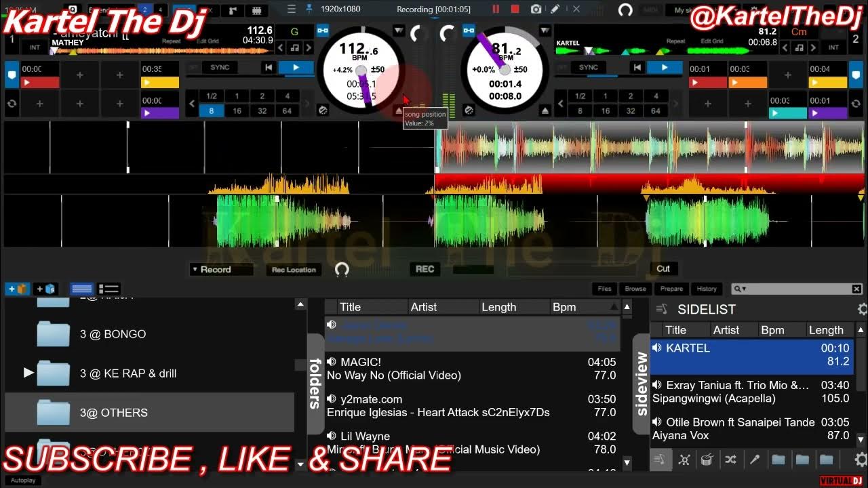The width and height of the screenshot is (868, 488).
Task: Open the Browse tab
Action: coord(635,289)
